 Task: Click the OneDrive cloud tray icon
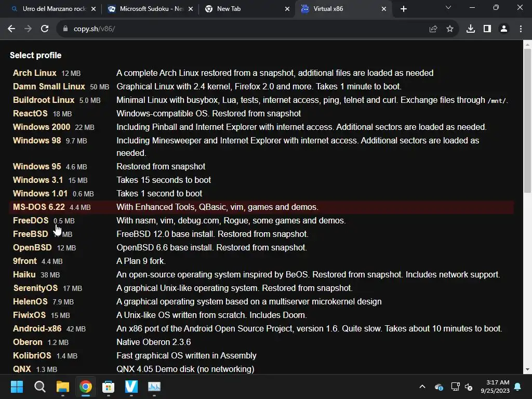point(438,387)
